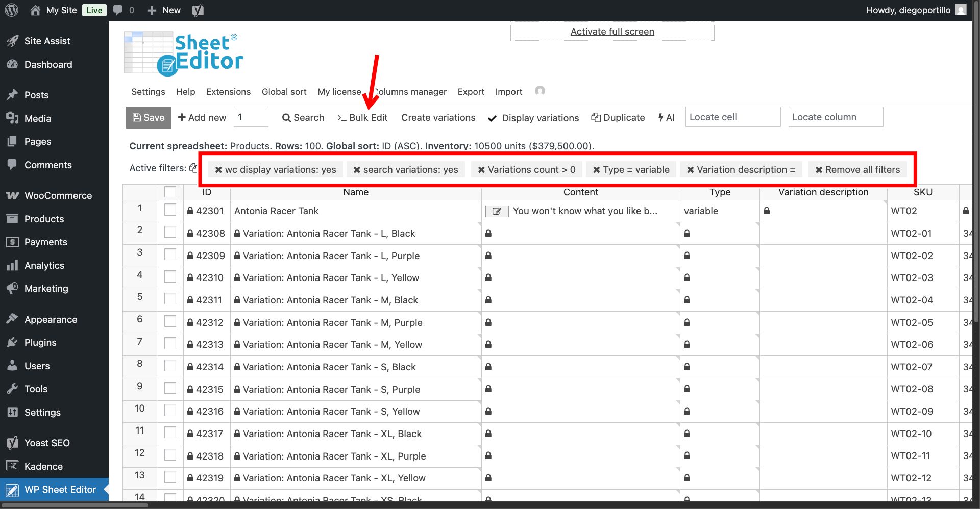980x509 pixels.
Task: Click the Save button
Action: 149,117
